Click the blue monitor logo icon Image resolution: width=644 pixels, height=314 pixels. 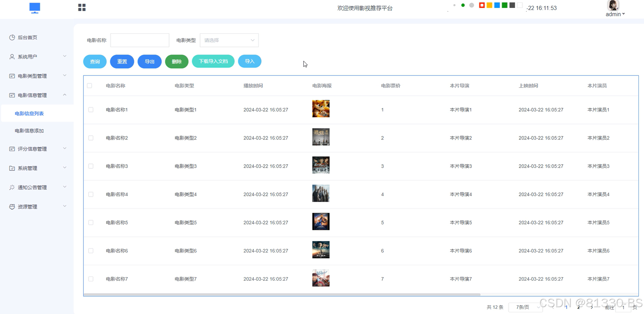tap(35, 8)
